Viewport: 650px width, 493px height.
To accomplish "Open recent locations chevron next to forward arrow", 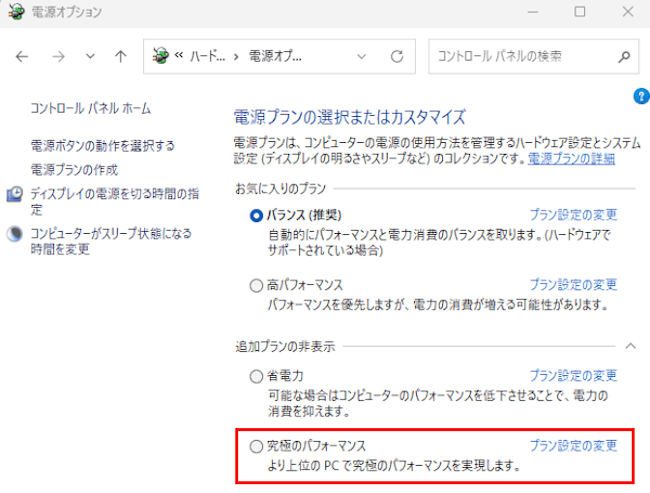I will click(x=90, y=56).
